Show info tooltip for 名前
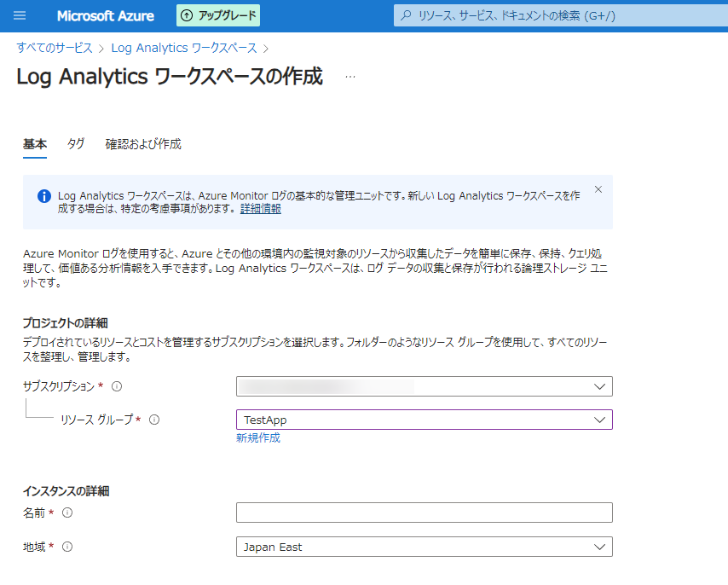728x585 pixels. coord(67,513)
